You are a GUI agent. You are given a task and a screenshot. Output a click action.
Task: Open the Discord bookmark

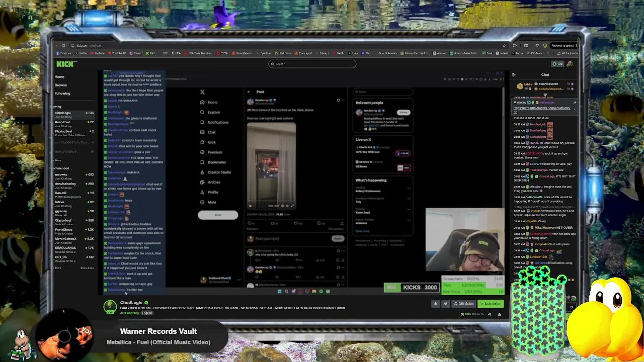[135, 53]
